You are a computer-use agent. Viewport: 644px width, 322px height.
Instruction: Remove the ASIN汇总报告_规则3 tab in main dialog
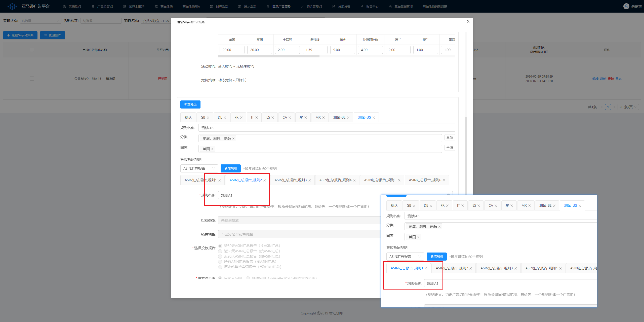point(310,180)
